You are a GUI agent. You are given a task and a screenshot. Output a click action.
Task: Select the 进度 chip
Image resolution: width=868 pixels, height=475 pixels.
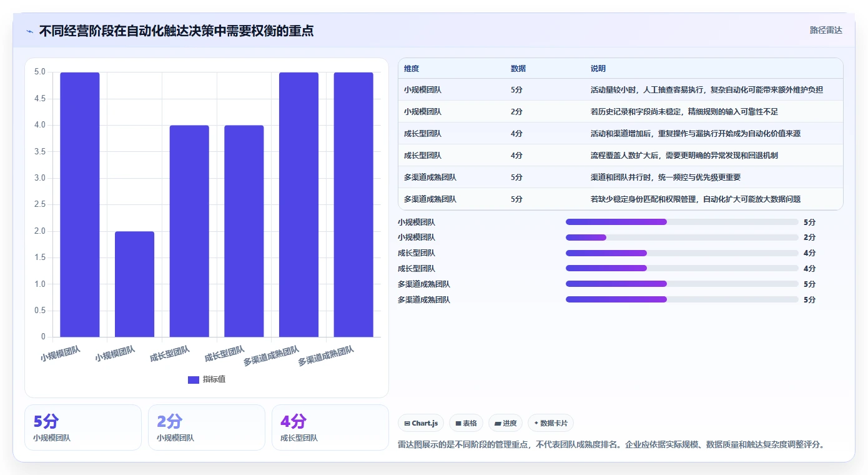pos(506,423)
